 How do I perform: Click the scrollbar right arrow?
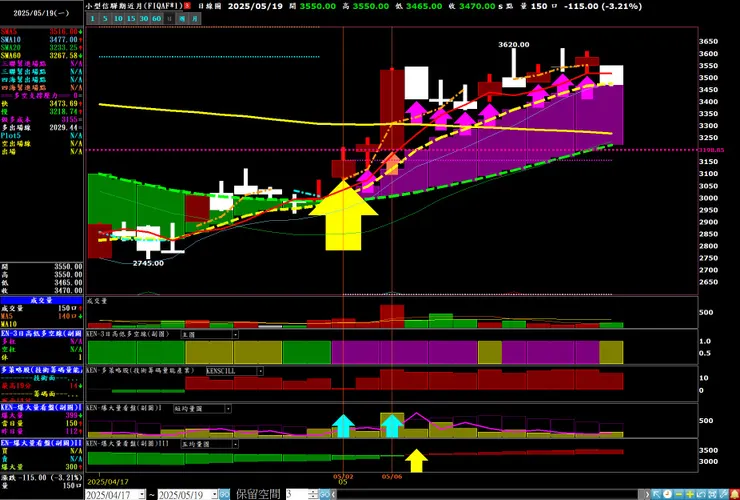click(648, 494)
